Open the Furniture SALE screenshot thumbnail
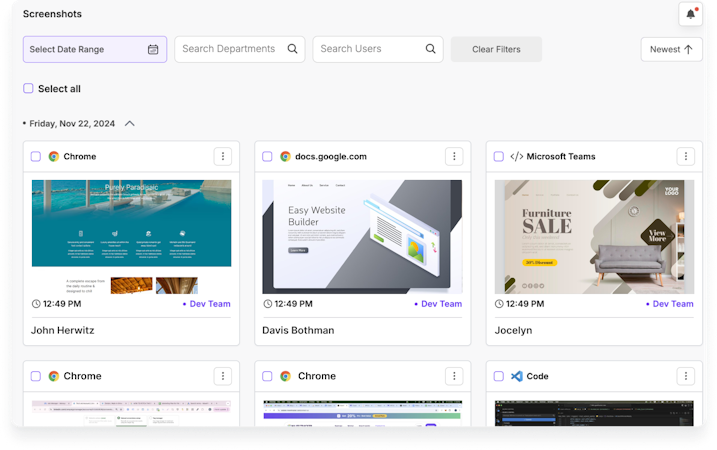The image size is (717, 450). 594,236
